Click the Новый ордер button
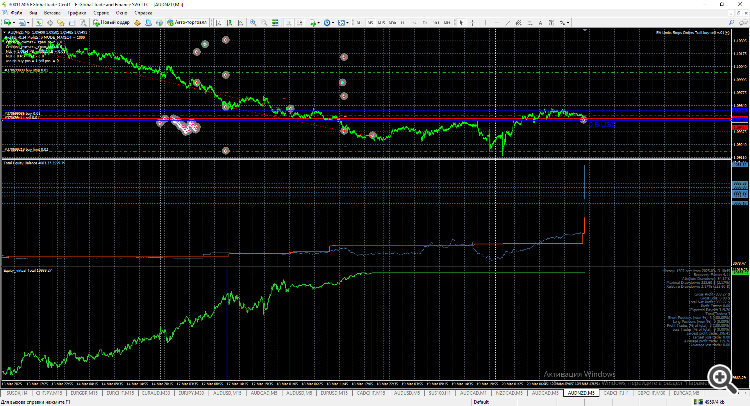750x406 pixels. click(x=112, y=22)
